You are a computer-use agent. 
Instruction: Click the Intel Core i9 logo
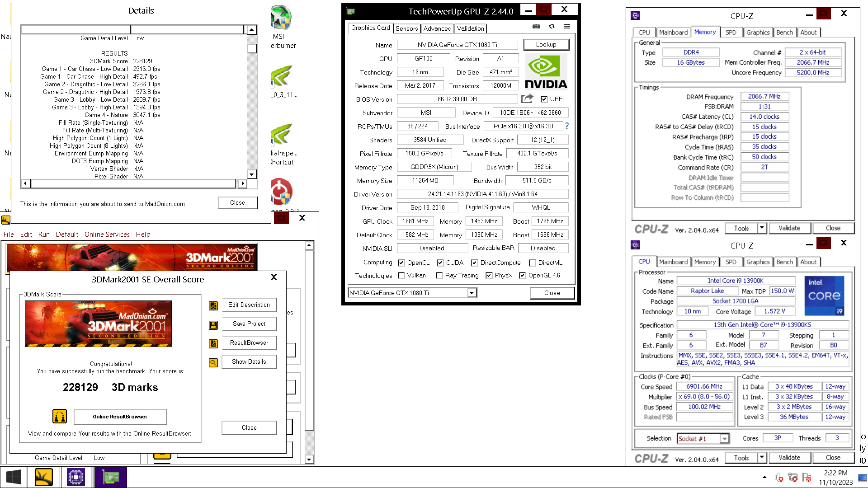click(824, 296)
